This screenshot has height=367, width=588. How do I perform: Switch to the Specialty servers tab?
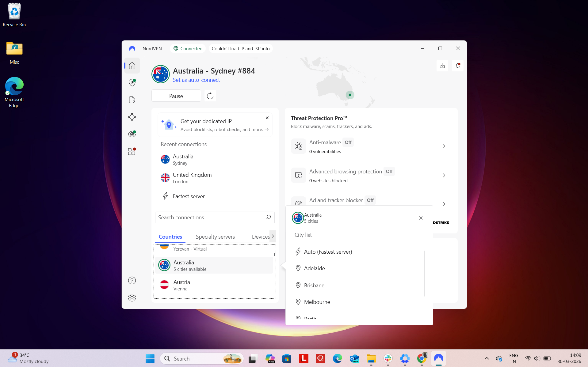[x=215, y=236]
